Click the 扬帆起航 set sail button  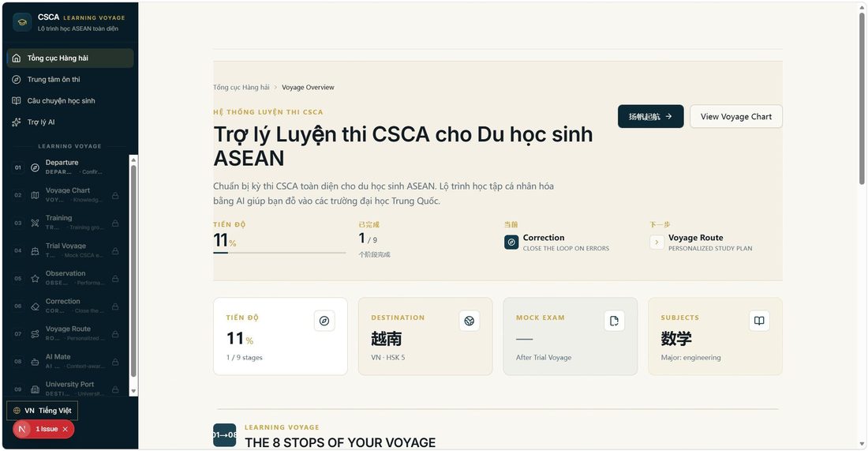(x=650, y=116)
